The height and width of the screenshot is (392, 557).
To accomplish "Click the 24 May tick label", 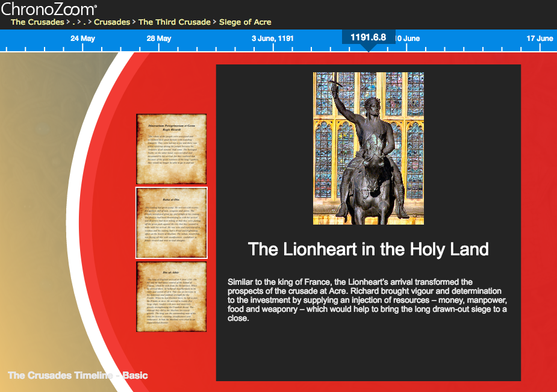I will (x=82, y=39).
